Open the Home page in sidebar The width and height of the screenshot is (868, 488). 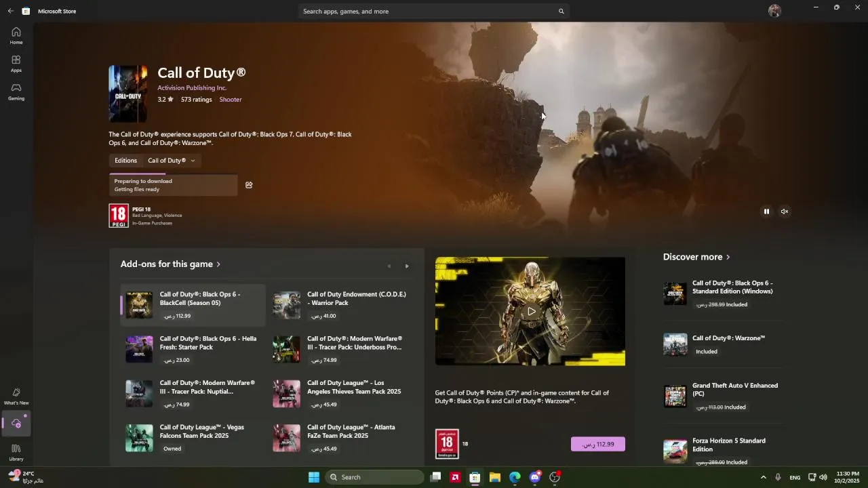click(16, 36)
